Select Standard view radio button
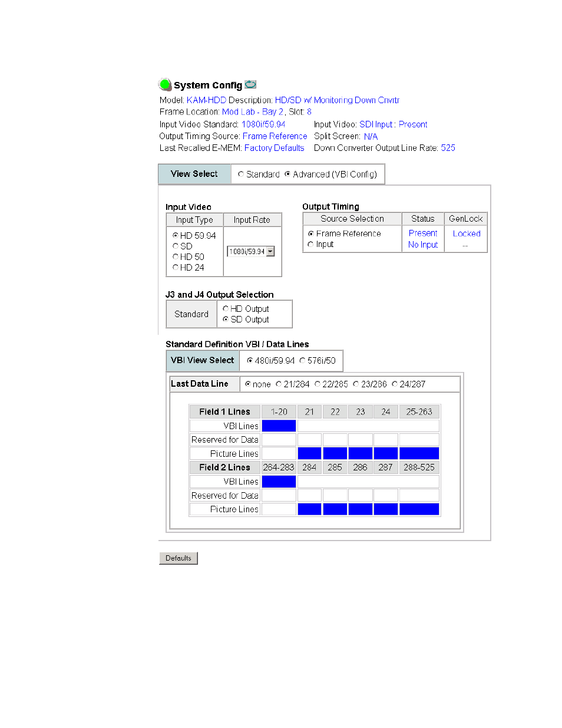The width and height of the screenshot is (562, 728). click(241, 174)
